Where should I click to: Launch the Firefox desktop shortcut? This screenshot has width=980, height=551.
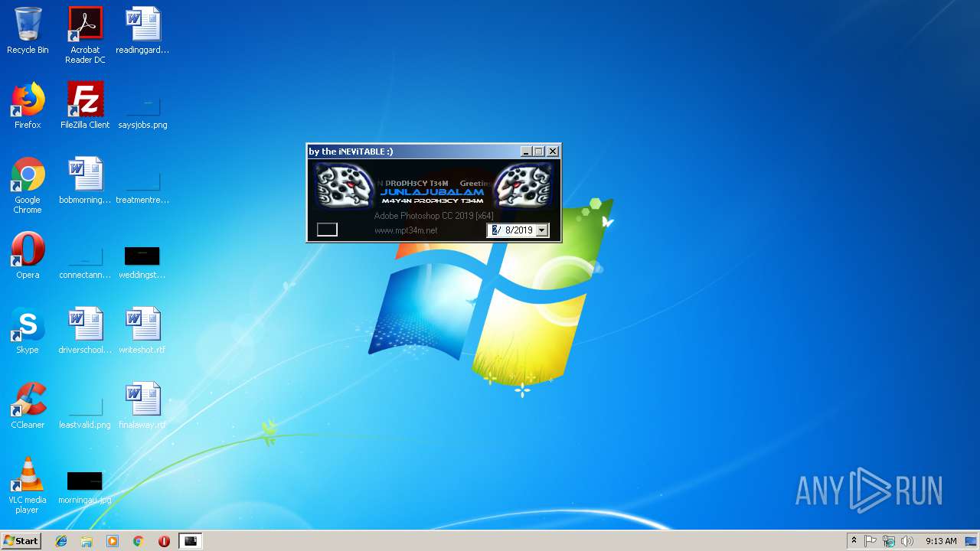(28, 106)
